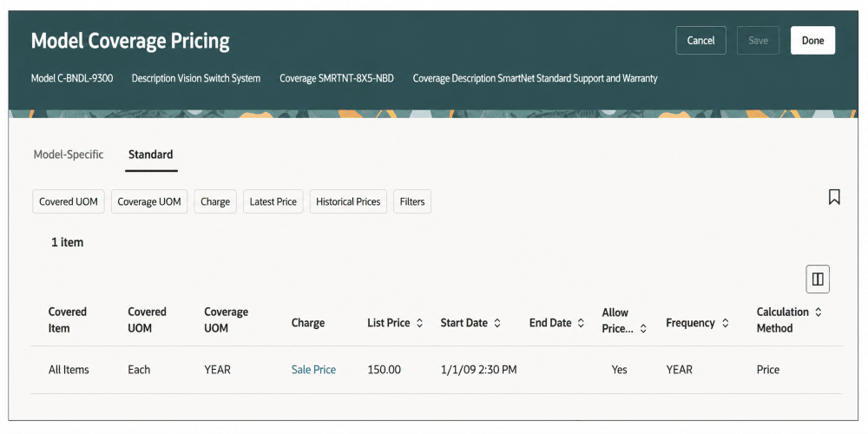Select the Yes allow price cell
This screenshot has width=868, height=434.
pyautogui.click(x=620, y=370)
